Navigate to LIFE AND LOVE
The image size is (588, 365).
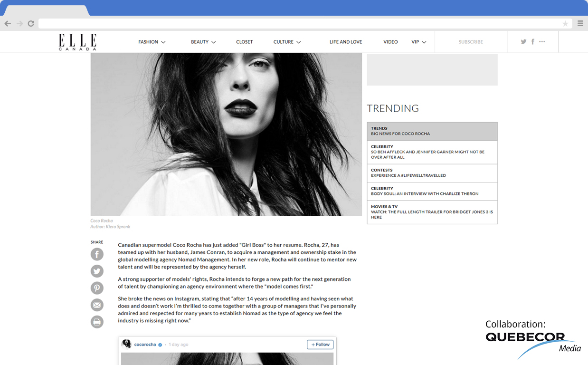tap(346, 42)
